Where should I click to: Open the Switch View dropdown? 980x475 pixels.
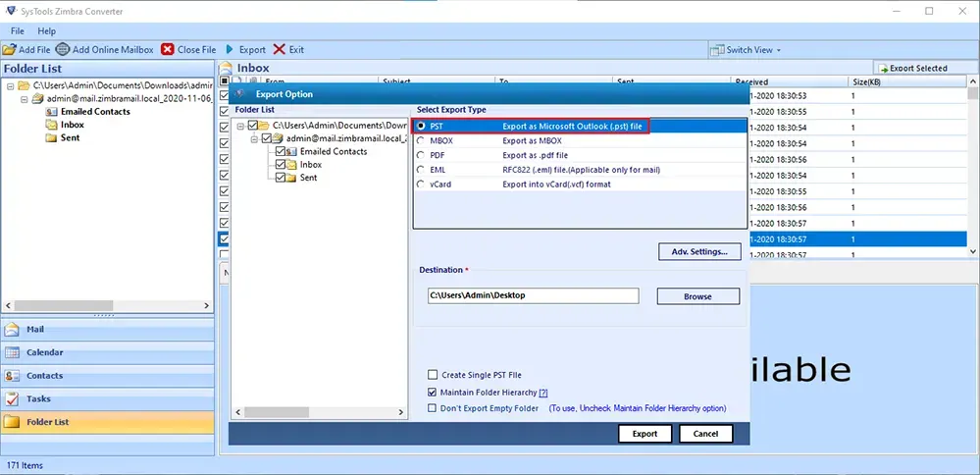[x=747, y=49]
